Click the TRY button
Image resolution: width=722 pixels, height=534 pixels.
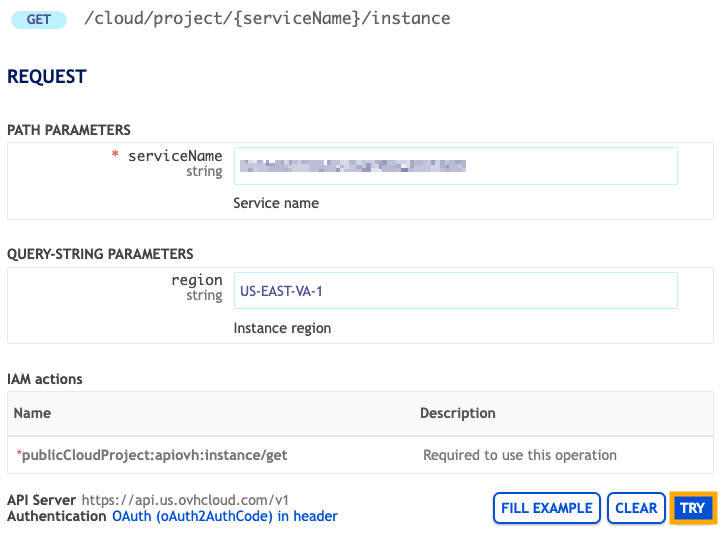(693, 508)
